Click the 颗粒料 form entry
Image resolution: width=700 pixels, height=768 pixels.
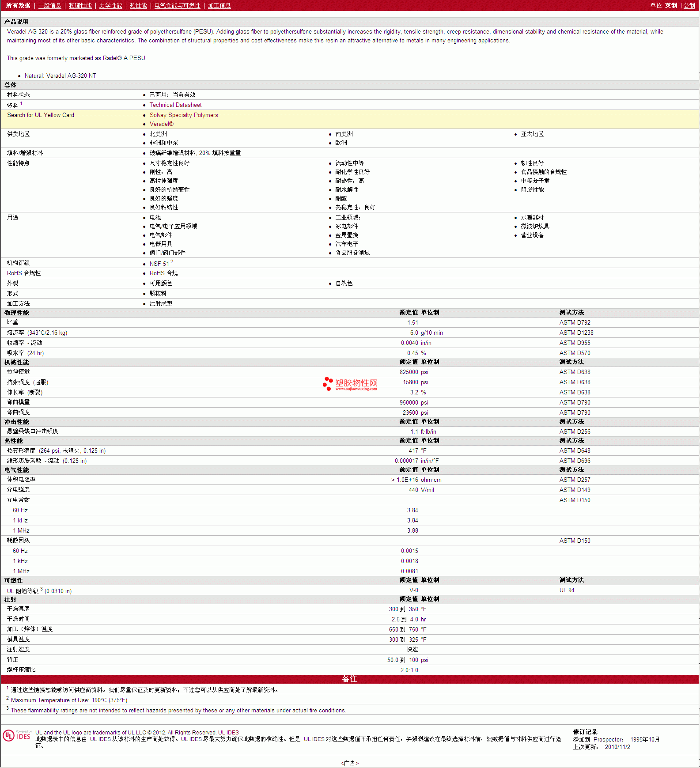point(158,293)
